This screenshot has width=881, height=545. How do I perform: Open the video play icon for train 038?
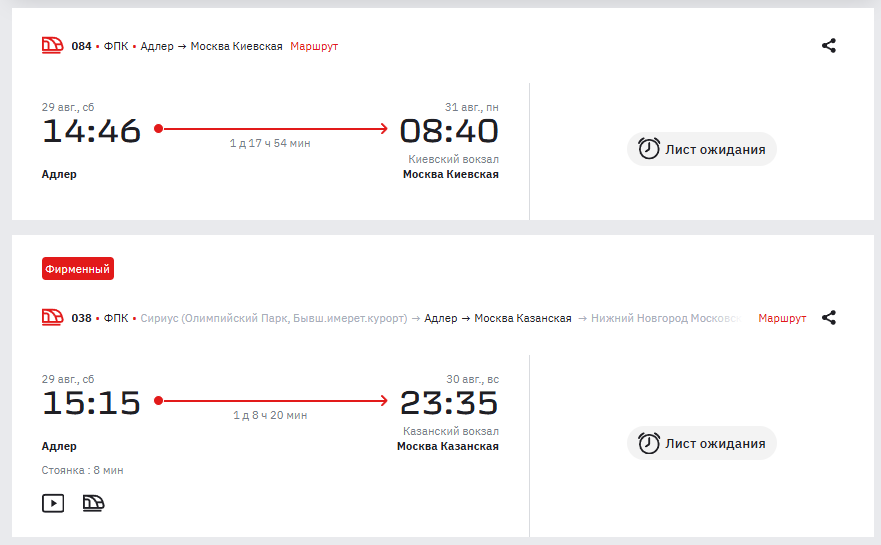(53, 503)
